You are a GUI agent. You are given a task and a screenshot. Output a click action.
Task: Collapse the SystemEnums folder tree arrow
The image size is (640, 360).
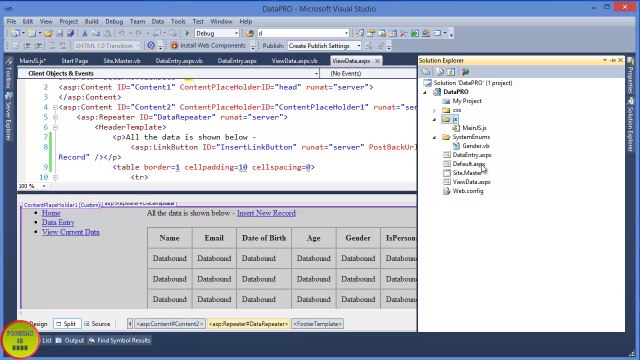pos(435,137)
